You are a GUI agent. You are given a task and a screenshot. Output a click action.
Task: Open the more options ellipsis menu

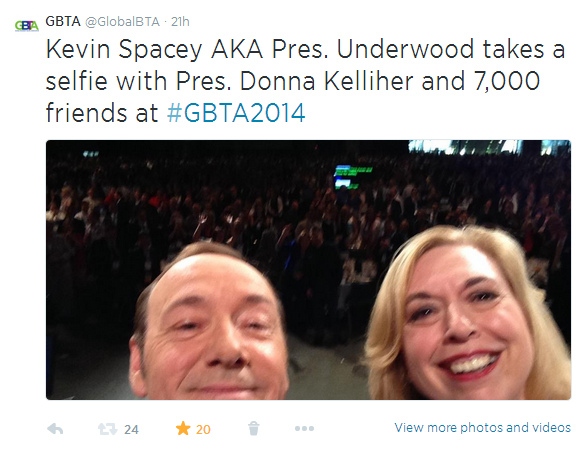coord(304,429)
